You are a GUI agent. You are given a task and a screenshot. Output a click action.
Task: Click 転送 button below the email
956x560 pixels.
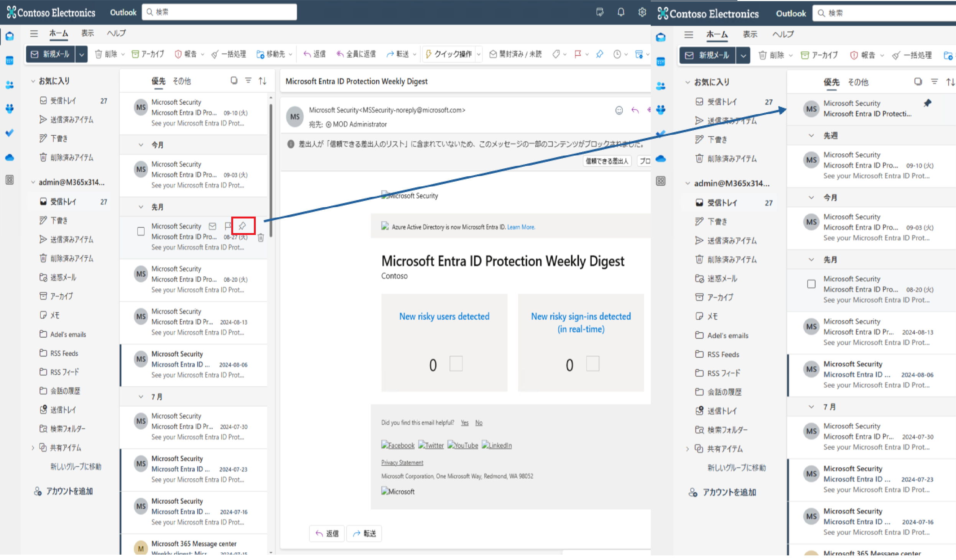click(x=364, y=534)
